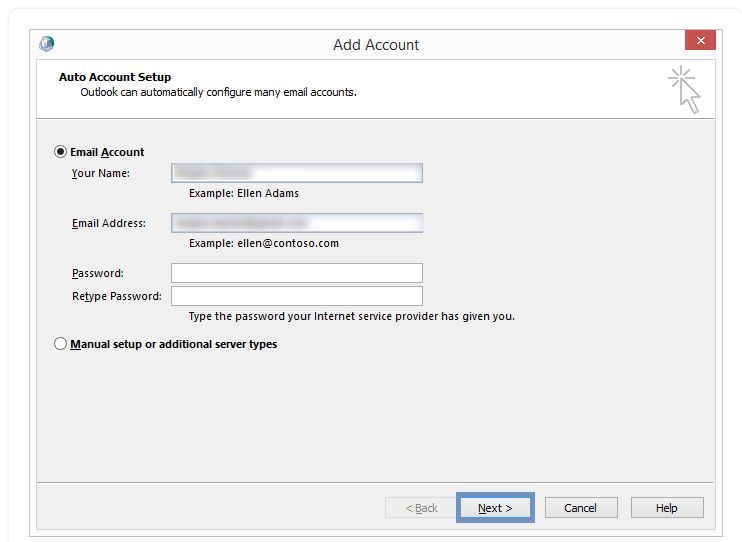The image size is (742, 542).
Task: Focus the Retype Password input box
Action: [x=296, y=296]
